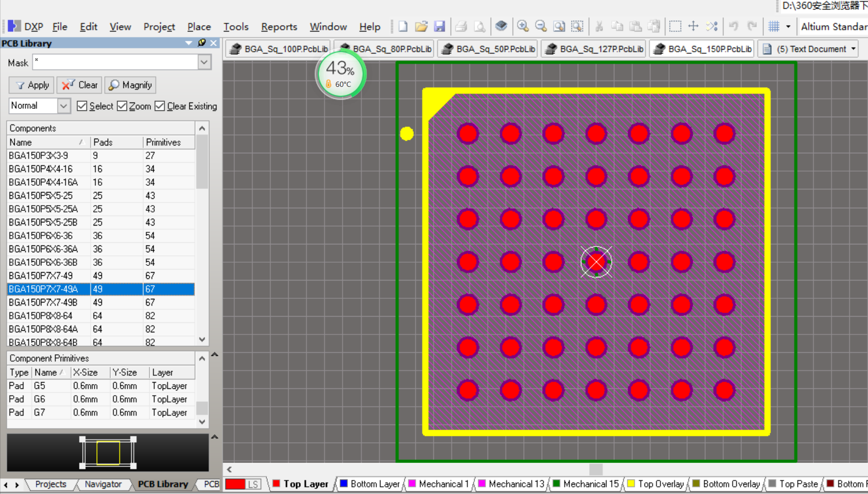Open the Place menu
Screen dimensions: 868x494
(x=199, y=27)
